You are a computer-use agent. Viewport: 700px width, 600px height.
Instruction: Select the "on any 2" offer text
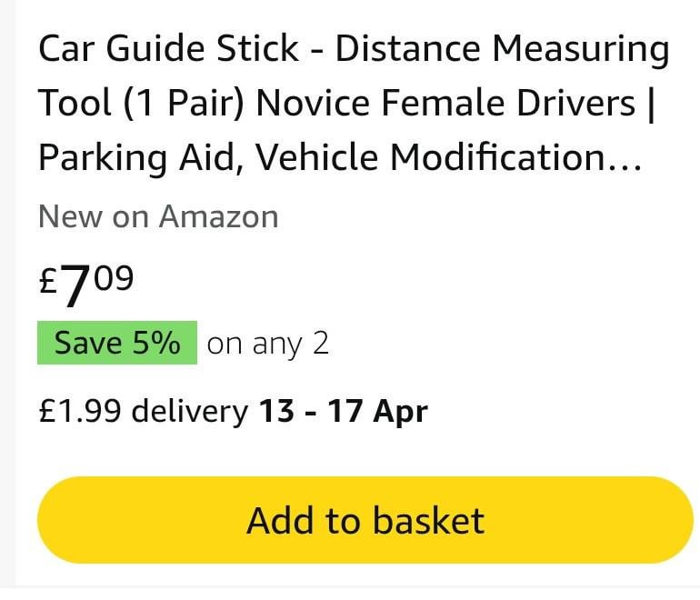pos(267,345)
